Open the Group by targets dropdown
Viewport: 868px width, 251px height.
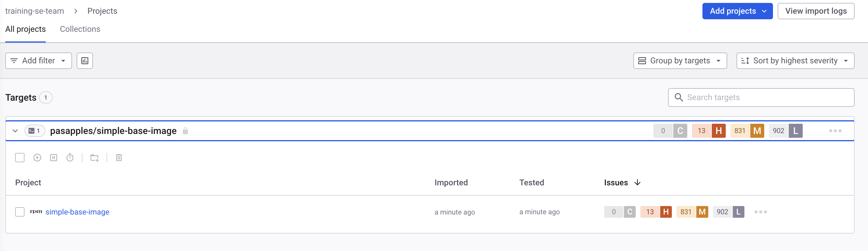[x=680, y=61]
